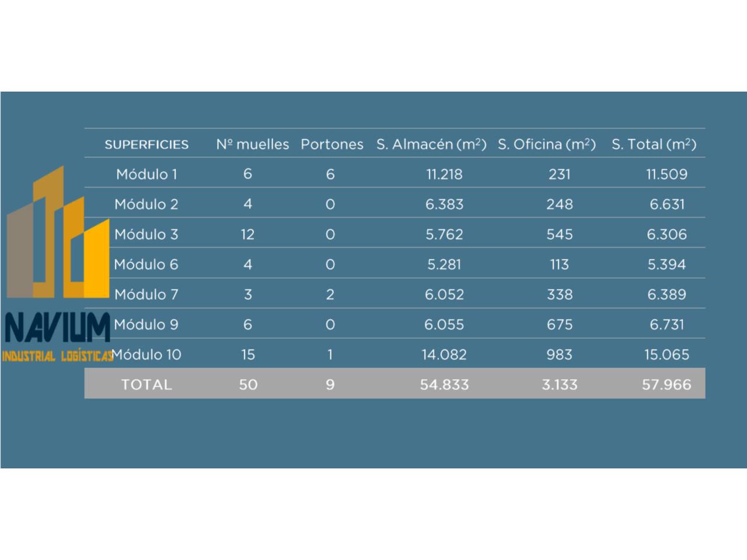Select the 14.082 warehouse area cell

tap(444, 355)
